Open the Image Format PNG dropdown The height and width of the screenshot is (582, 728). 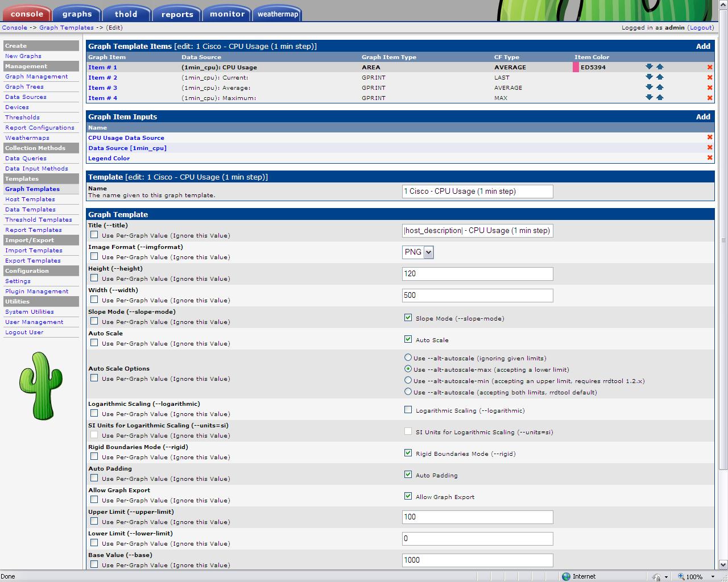click(x=418, y=252)
